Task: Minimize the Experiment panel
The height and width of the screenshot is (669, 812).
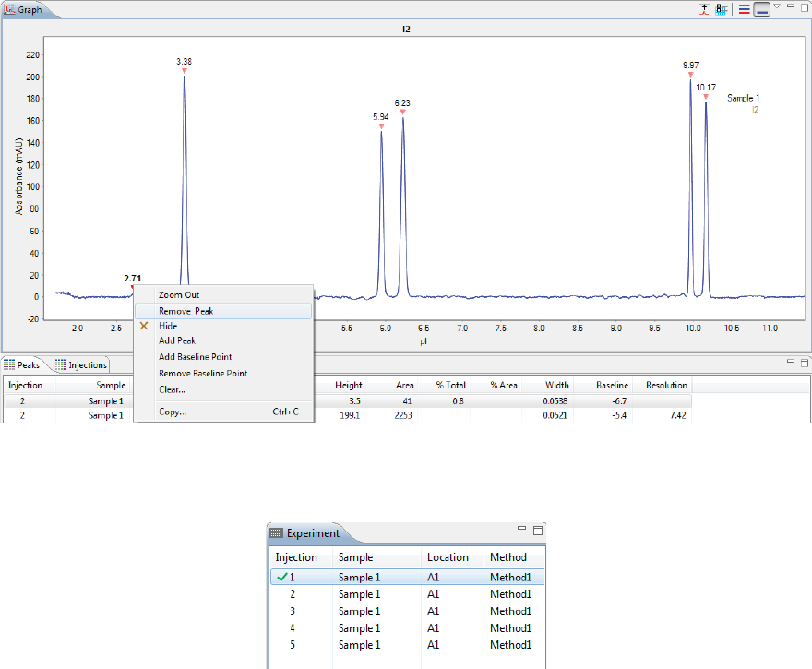Action: 521,528
